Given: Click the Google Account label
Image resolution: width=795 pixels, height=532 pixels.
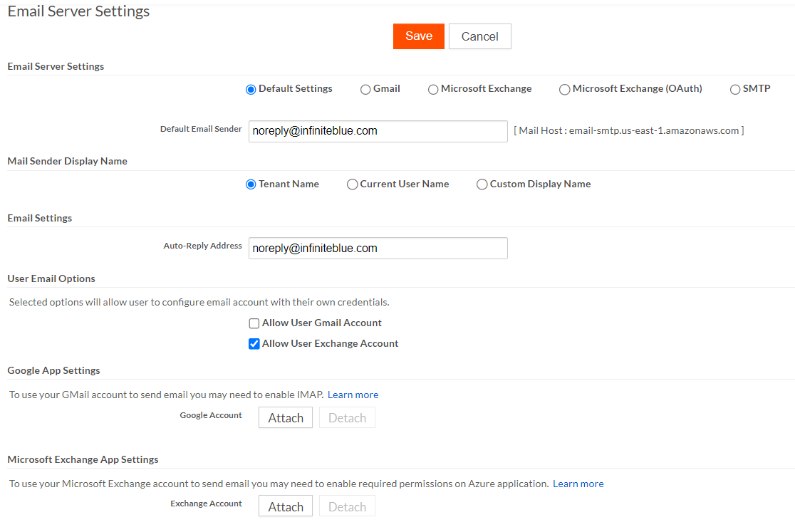Looking at the screenshot, I should click(210, 415).
